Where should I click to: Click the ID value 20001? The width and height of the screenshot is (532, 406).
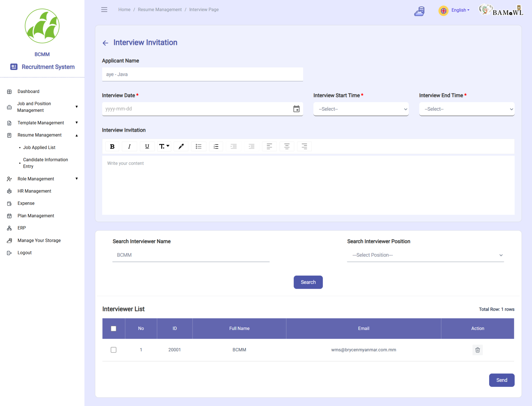(x=174, y=350)
